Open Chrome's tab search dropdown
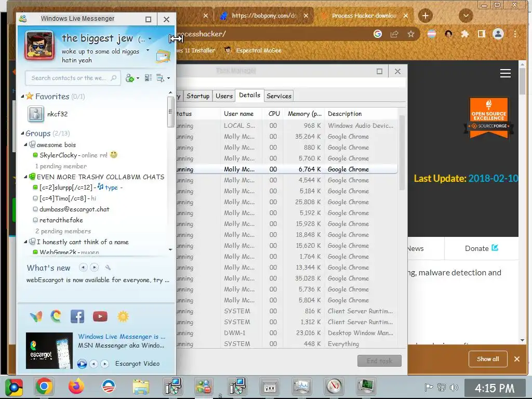The image size is (532, 399). [466, 16]
